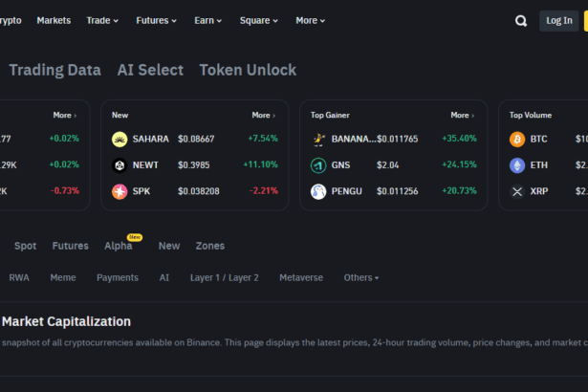Go to Markets in navbar

(54, 21)
